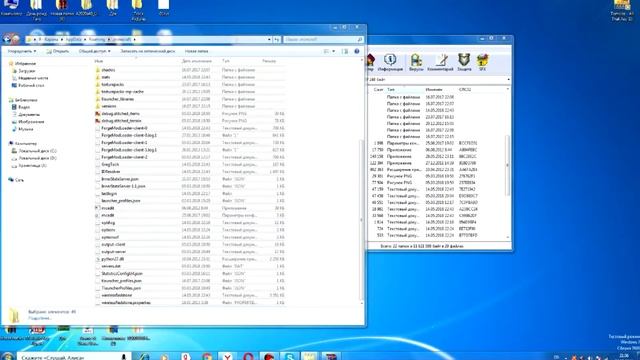This screenshot has height=360, width=640.
Task: Toggle the Explorer preview pane icon
Action: 345,51
